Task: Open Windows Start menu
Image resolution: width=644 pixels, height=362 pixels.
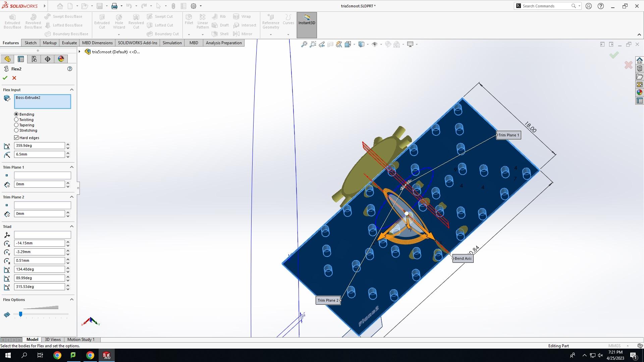Action: coord(8,355)
